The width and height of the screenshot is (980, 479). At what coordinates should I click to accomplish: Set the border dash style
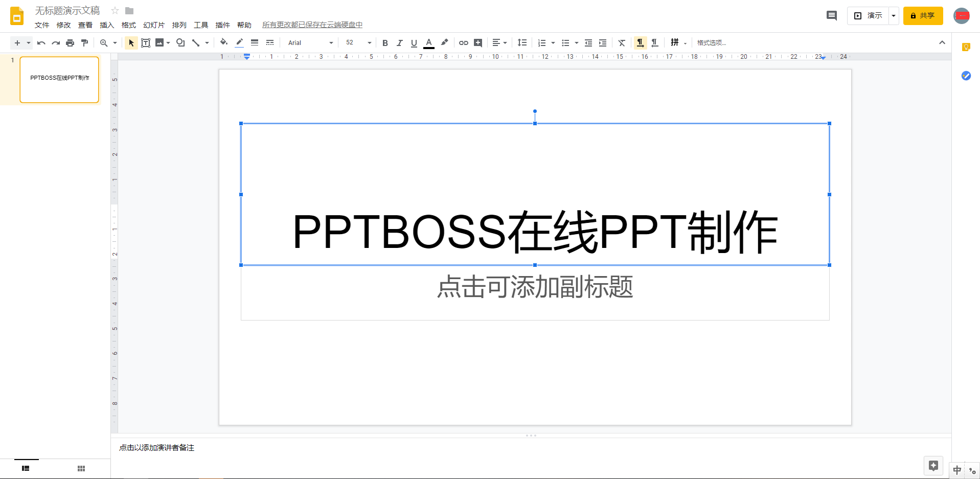[x=270, y=43]
